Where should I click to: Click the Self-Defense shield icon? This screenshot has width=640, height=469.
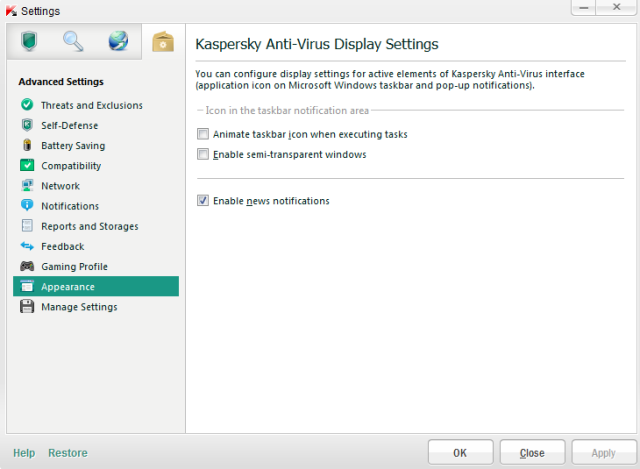coord(27,125)
